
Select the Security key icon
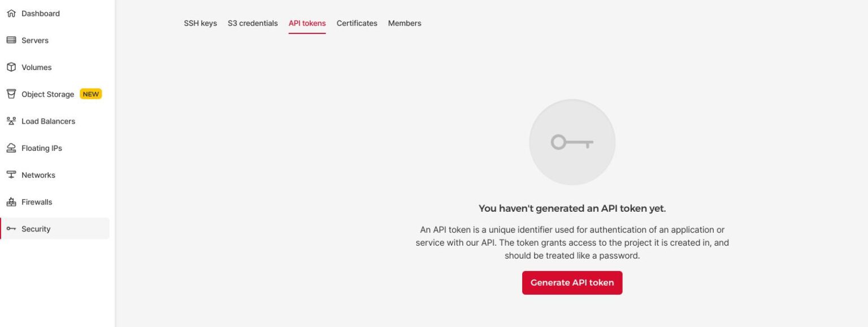[11, 229]
